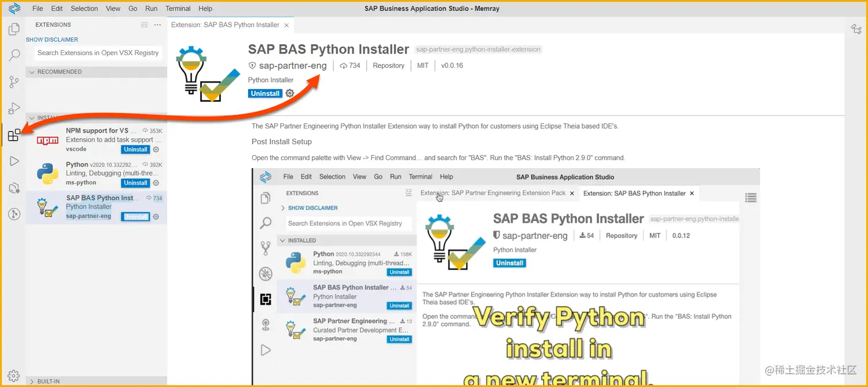Collapse the Installed section

pos(96,118)
